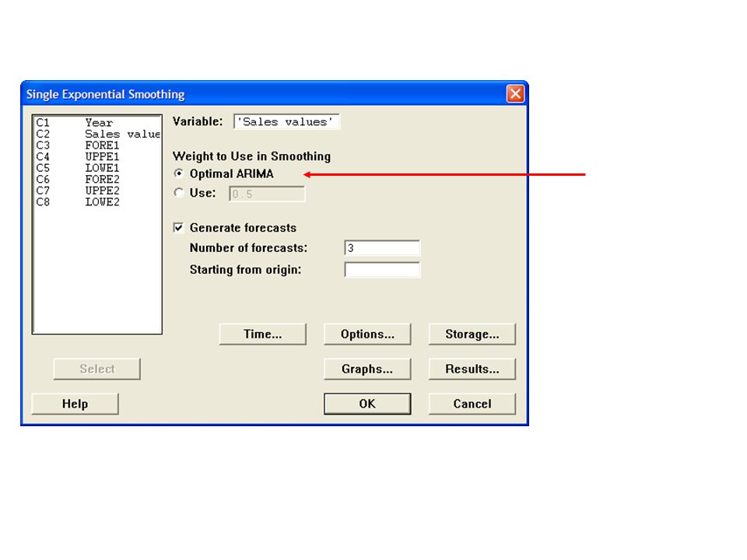Select column C2 Sales values in the list
The width and height of the screenshot is (747, 560).
click(x=98, y=135)
